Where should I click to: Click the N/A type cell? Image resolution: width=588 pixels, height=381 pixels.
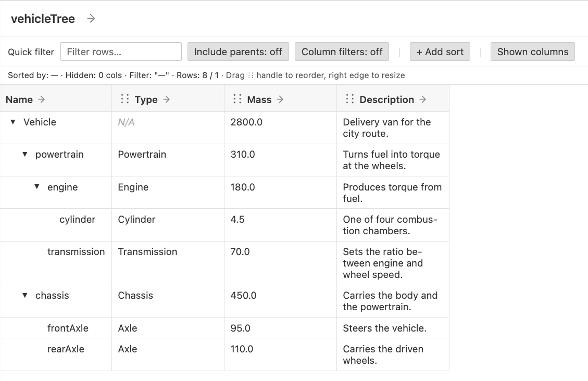coord(126,122)
